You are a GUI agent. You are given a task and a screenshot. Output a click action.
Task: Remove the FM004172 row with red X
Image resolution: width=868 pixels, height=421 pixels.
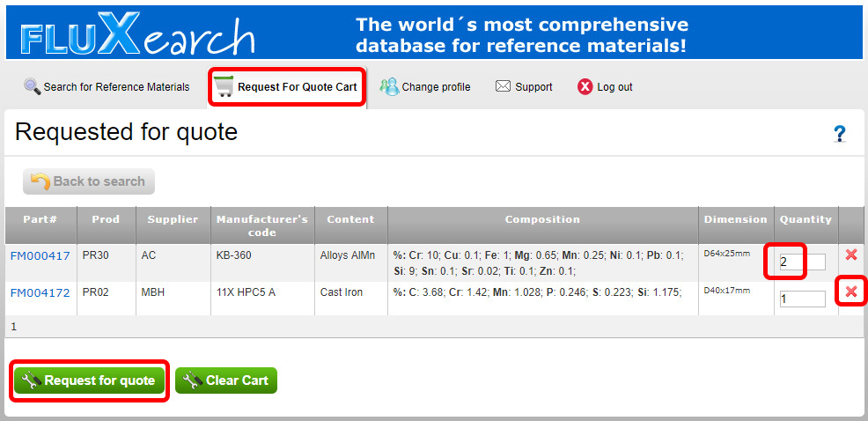(x=851, y=292)
